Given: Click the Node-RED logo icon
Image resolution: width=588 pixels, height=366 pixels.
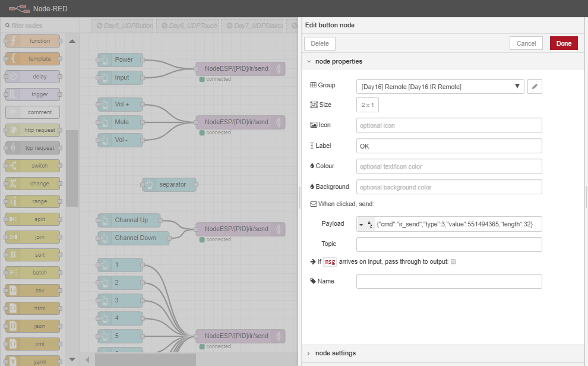Looking at the screenshot, I should (x=19, y=9).
